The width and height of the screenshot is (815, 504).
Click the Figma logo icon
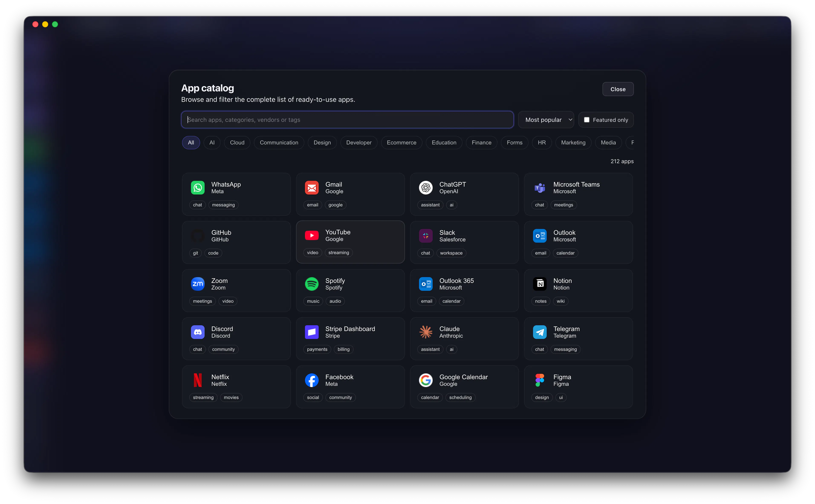tap(540, 380)
